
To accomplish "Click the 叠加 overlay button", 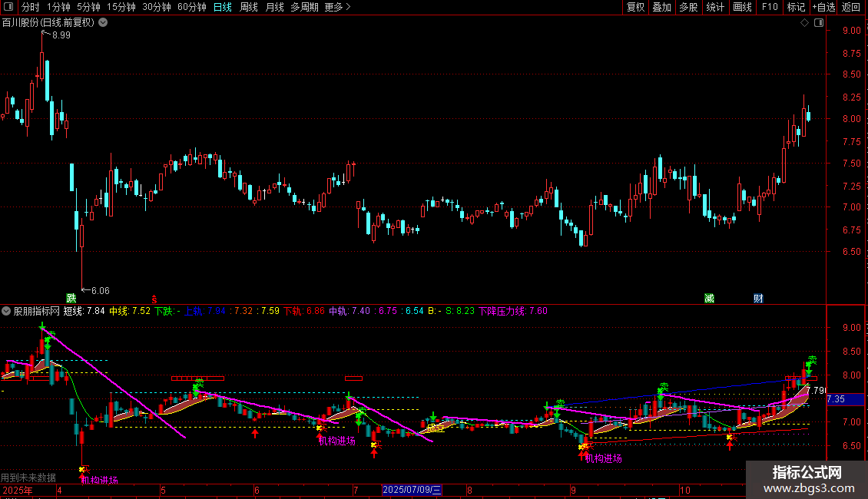I will click(x=661, y=7).
